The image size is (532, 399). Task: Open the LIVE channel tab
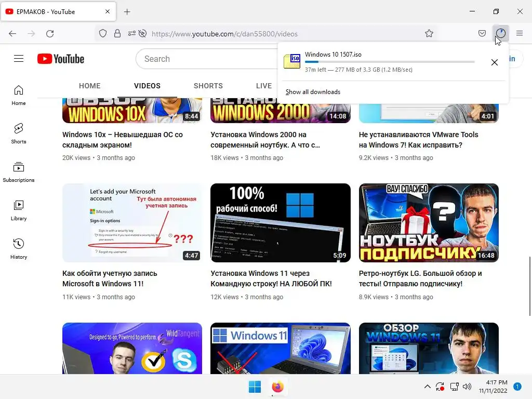click(264, 86)
